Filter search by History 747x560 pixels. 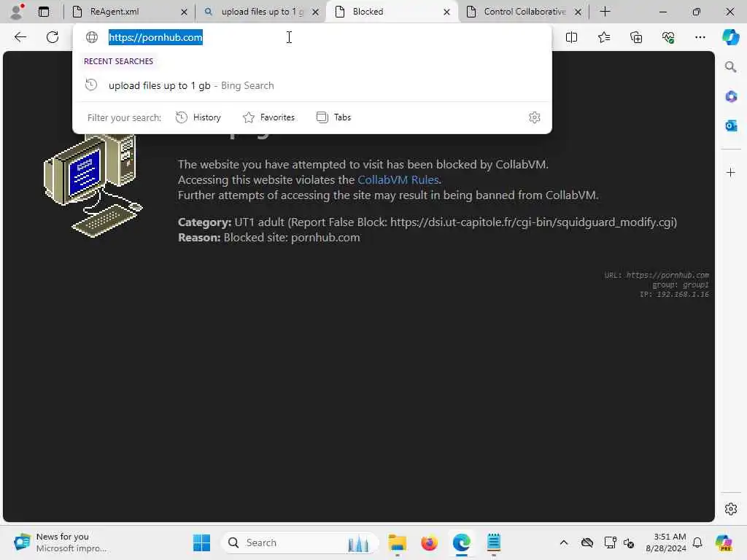click(x=198, y=117)
